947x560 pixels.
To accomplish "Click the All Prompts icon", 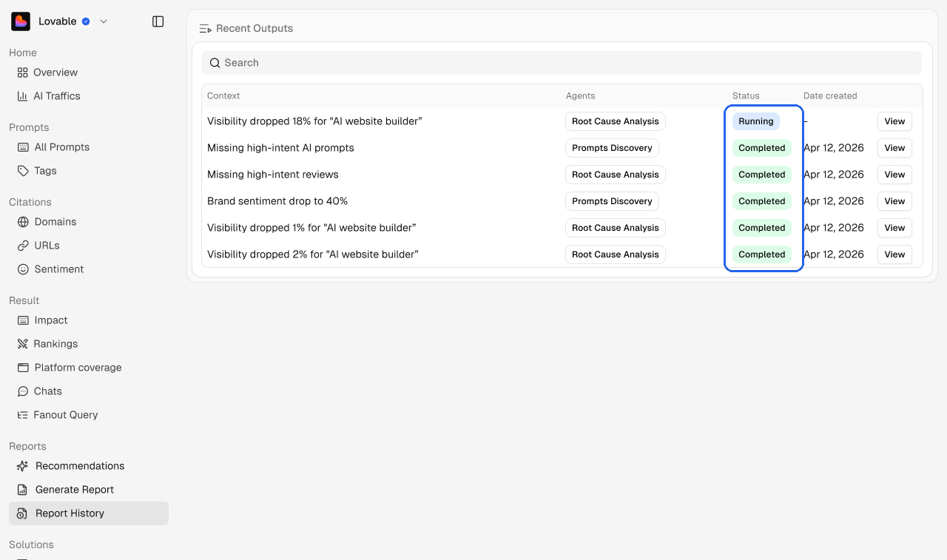I will coord(23,147).
